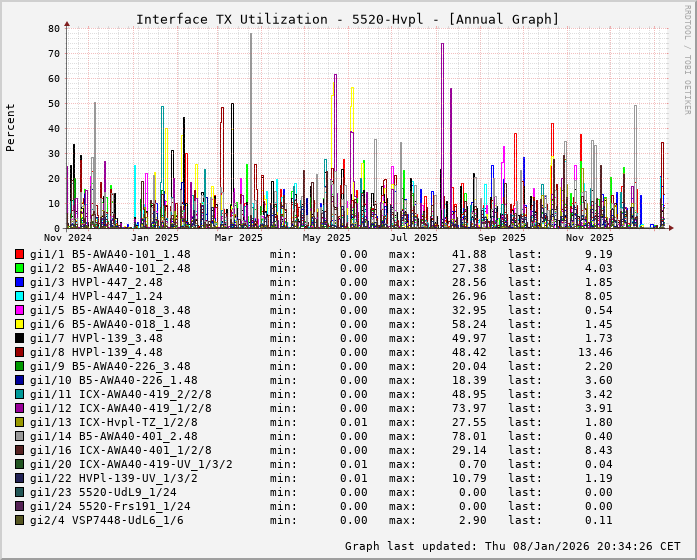Click the gray swatch for gi1/14 B5-AWA40-401_2.48
697x560 pixels.
pos(20,436)
